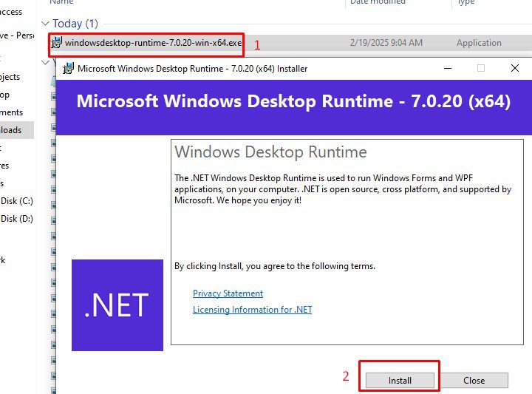The image size is (532, 394).
Task: Click the .NET logo image
Action: pos(117,305)
